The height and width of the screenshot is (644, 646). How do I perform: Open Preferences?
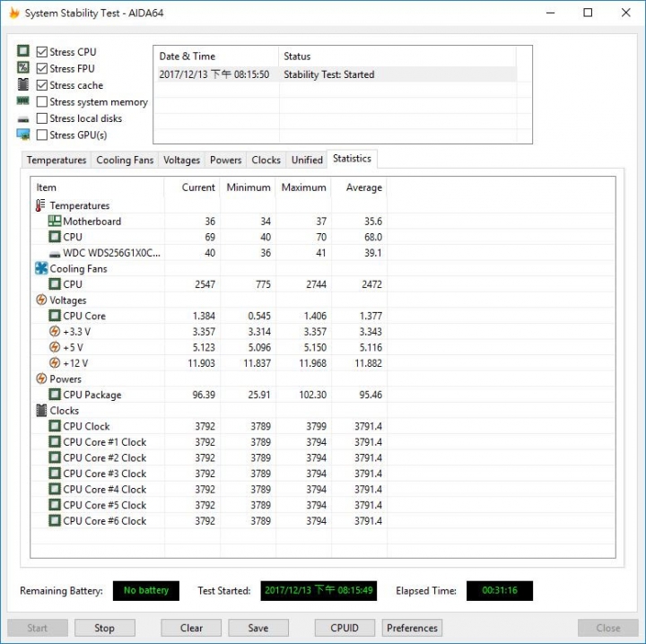(x=412, y=628)
